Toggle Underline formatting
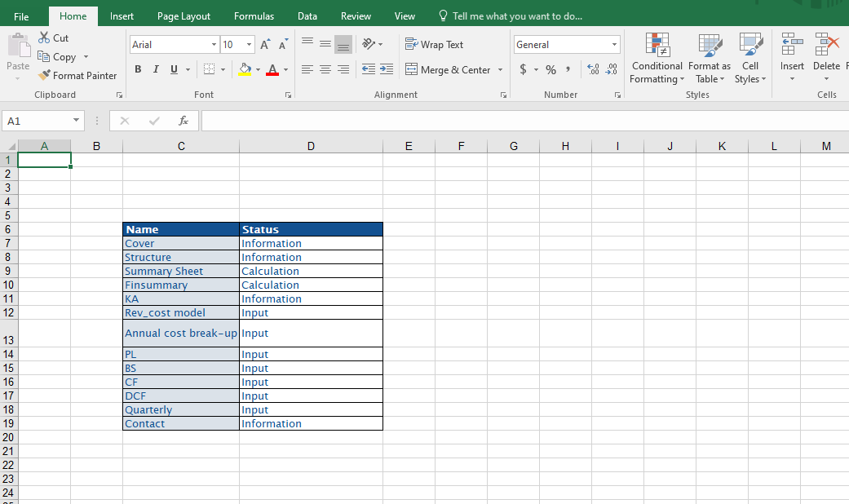Screen dimensions: 849x504 tap(174, 69)
